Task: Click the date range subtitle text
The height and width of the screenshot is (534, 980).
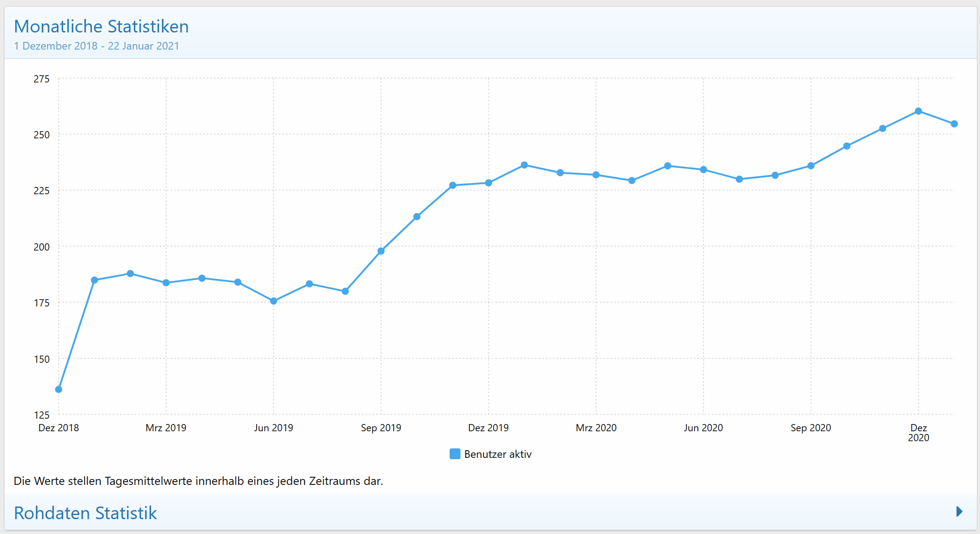Action: click(x=96, y=46)
